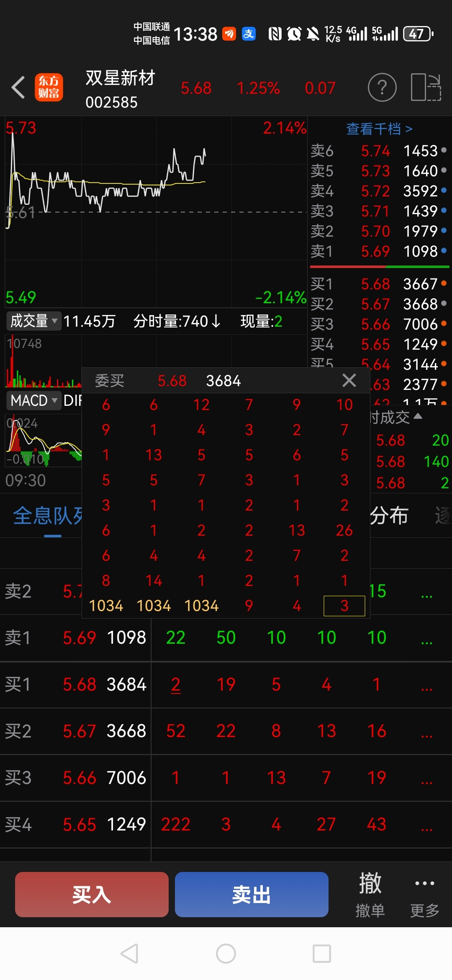Tap the 卖出 button
The image size is (452, 980).
tap(252, 895)
